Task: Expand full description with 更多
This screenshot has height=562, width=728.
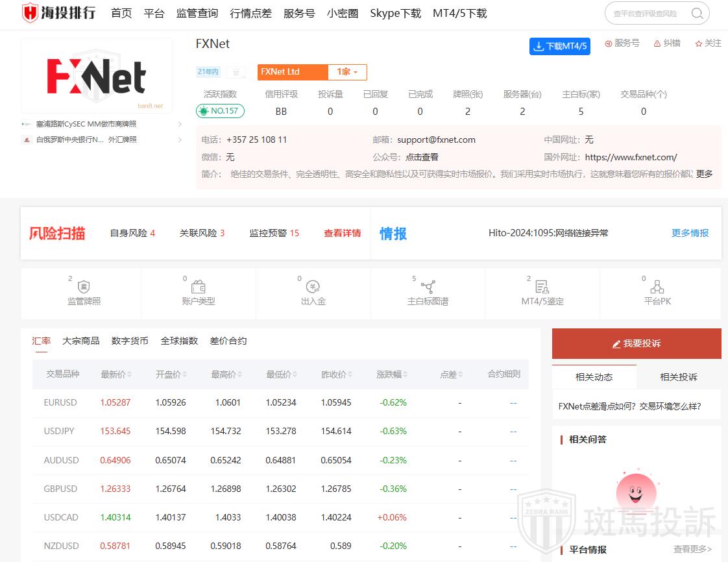Action: pyautogui.click(x=704, y=174)
